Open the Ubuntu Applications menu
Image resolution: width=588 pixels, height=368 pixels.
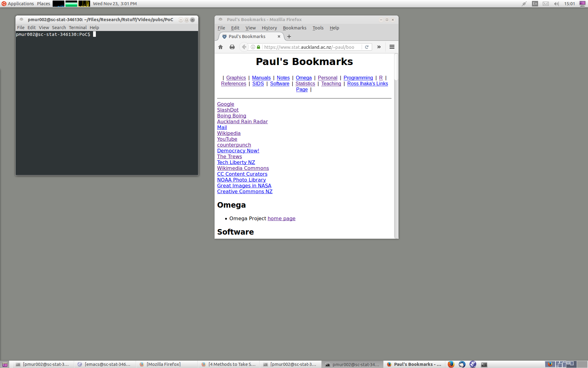pos(18,4)
